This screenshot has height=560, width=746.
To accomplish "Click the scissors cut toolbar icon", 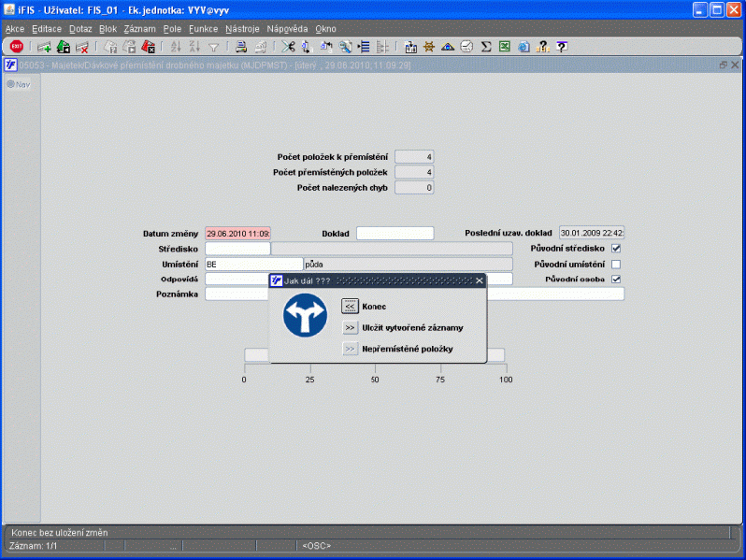I will tap(288, 47).
